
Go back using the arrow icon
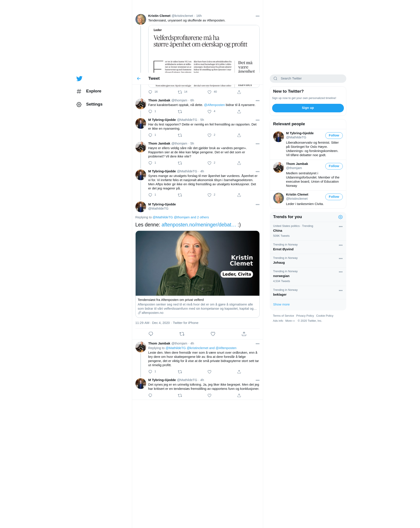pos(139,79)
